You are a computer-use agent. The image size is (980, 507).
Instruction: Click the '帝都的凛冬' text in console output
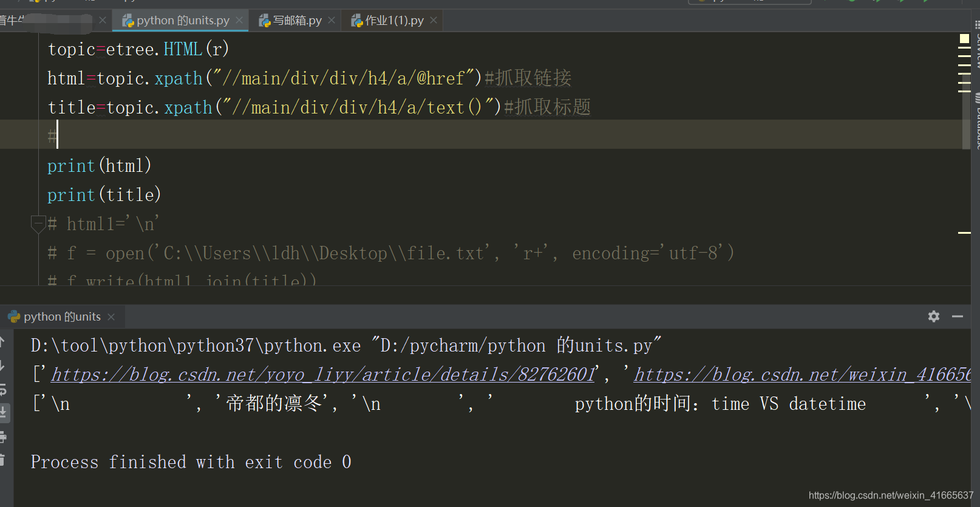[x=274, y=404]
